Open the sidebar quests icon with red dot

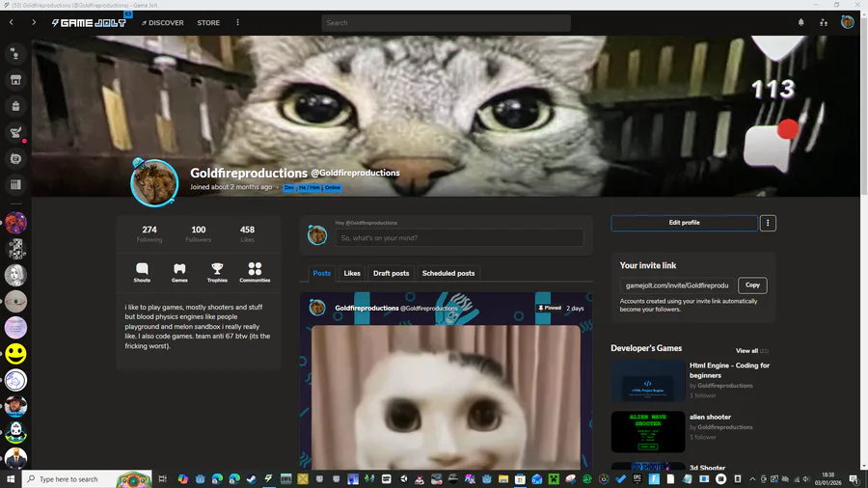(15, 133)
